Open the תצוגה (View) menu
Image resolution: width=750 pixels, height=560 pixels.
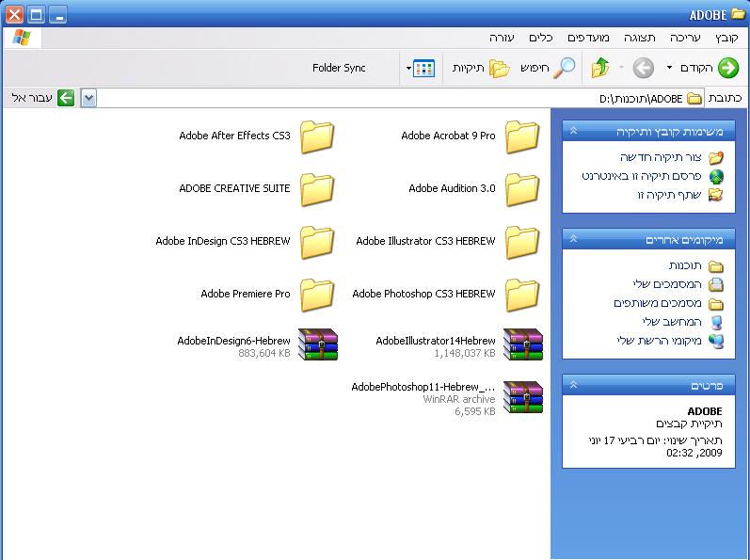(640, 38)
